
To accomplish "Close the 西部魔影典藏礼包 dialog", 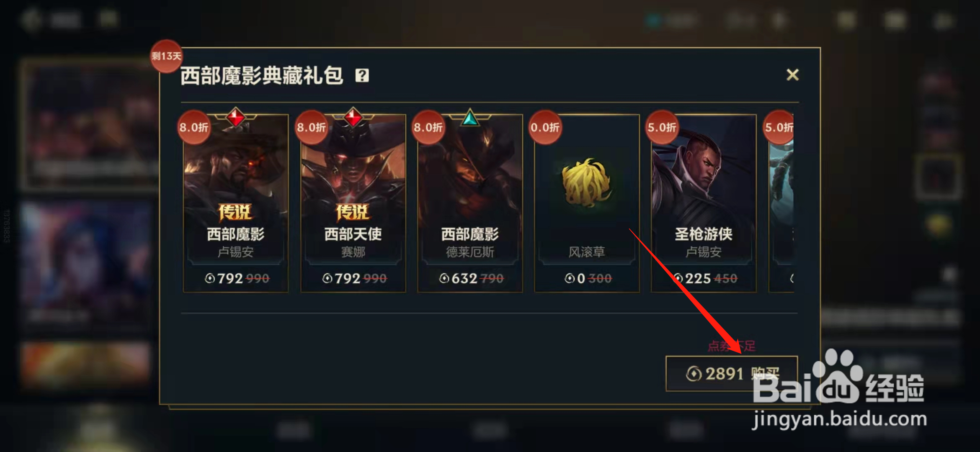I will click(792, 75).
